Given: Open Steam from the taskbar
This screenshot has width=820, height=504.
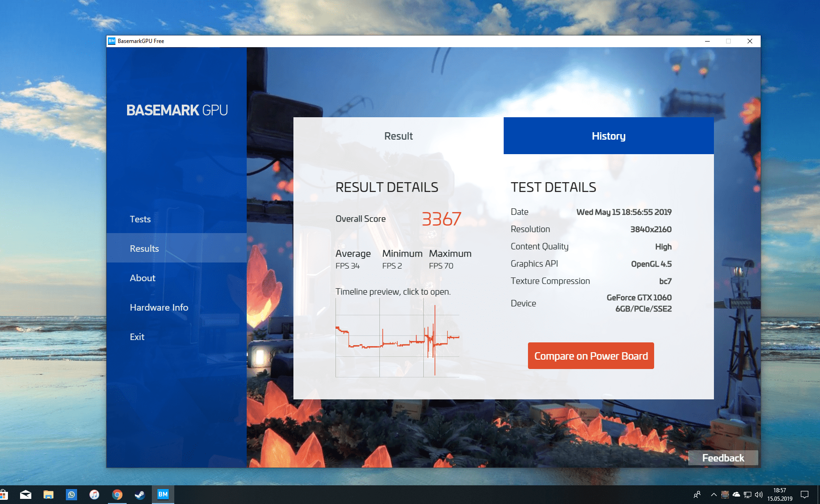Looking at the screenshot, I should [140, 495].
